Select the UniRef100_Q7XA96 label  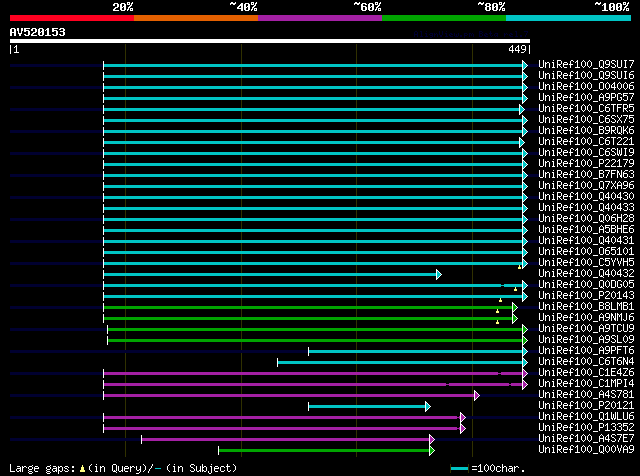(586, 186)
